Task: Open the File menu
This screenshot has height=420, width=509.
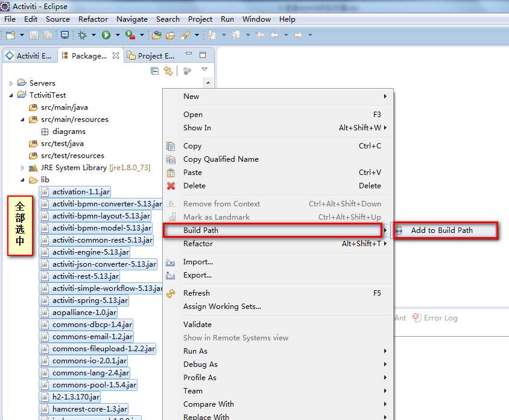Action: click(10, 19)
